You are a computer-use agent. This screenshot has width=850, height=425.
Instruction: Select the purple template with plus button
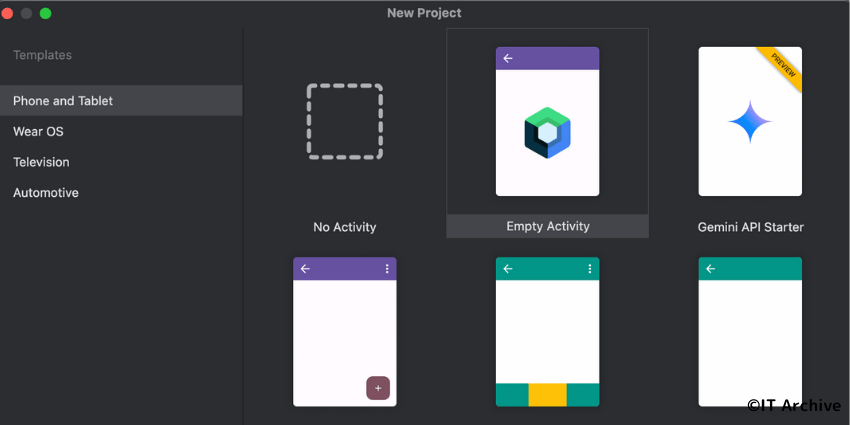point(345,332)
